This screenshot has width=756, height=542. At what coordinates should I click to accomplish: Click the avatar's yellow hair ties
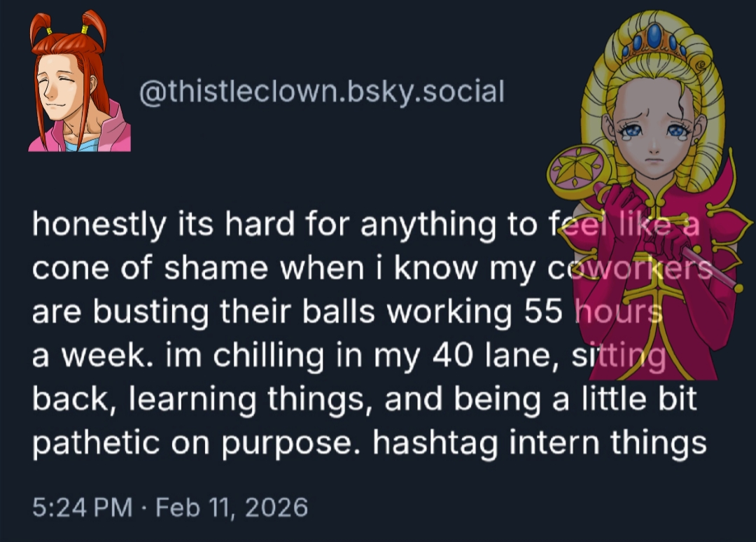coord(66,29)
